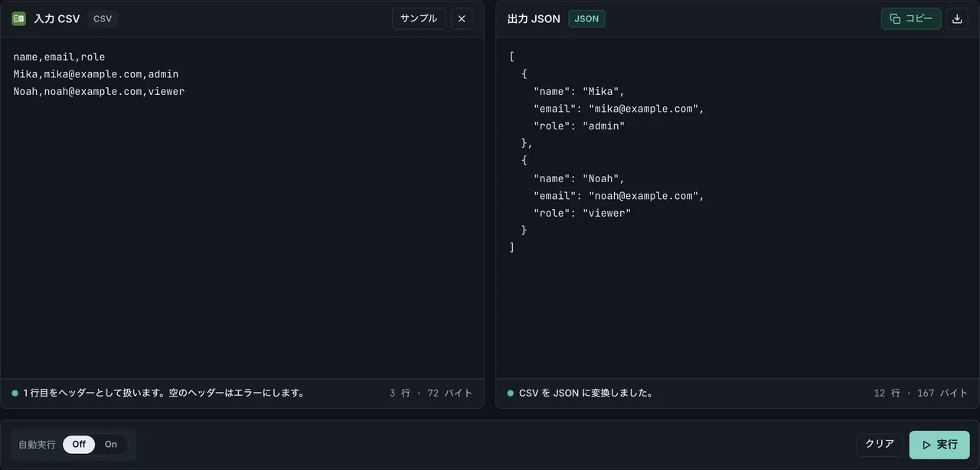This screenshot has width=980, height=470.
Task: Click the header line name,email,role
Action: [59, 57]
